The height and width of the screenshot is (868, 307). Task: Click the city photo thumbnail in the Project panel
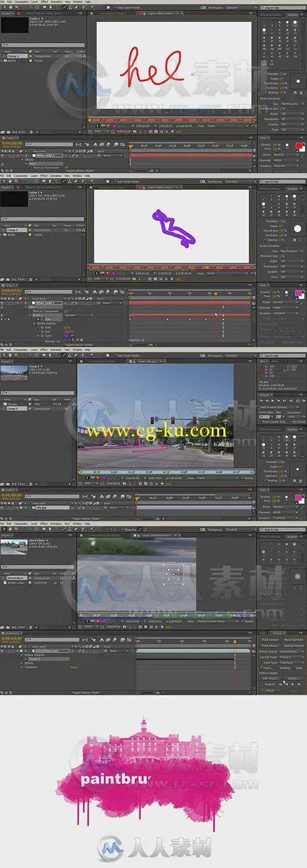coord(14,373)
